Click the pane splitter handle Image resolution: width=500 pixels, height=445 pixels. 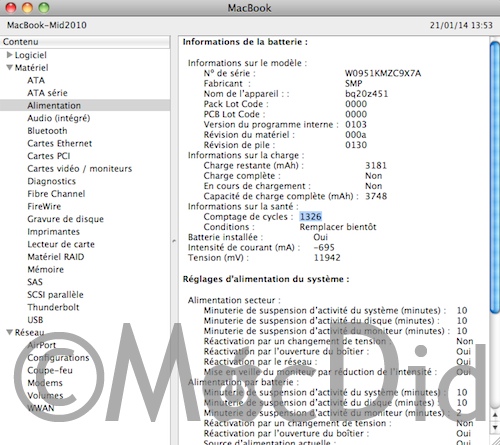(174, 240)
